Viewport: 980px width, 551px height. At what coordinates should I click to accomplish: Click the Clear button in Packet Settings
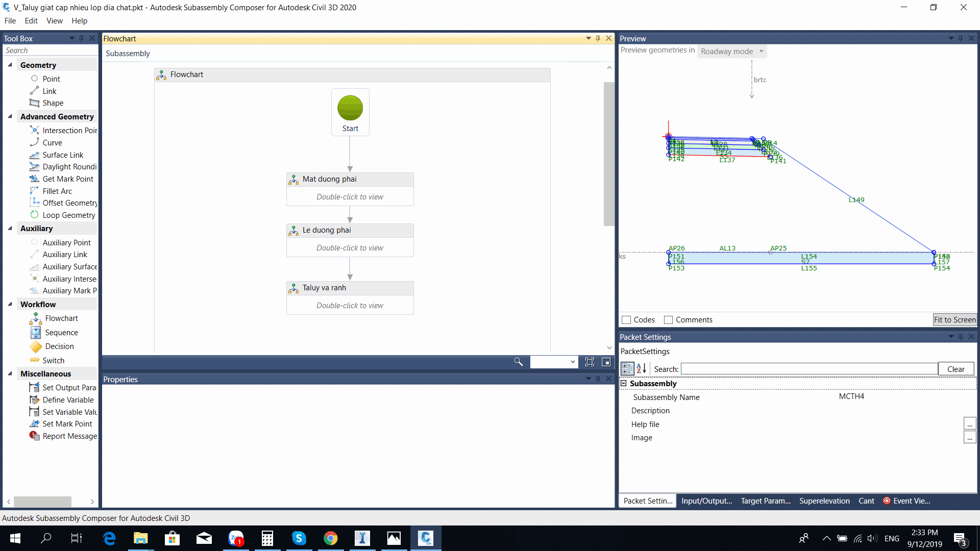pos(956,369)
